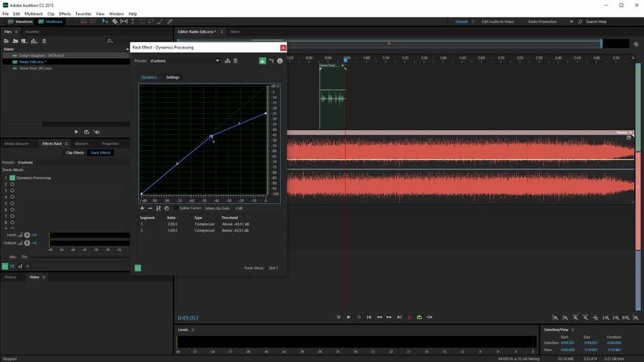
Task: Open the Effects menu
Action: tap(65, 14)
